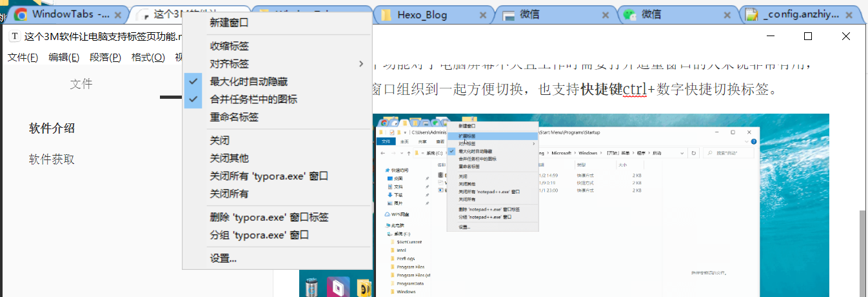Viewport: 868px width, 297px height.
Task: Maximize the Typora window
Action: pyautogui.click(x=808, y=37)
